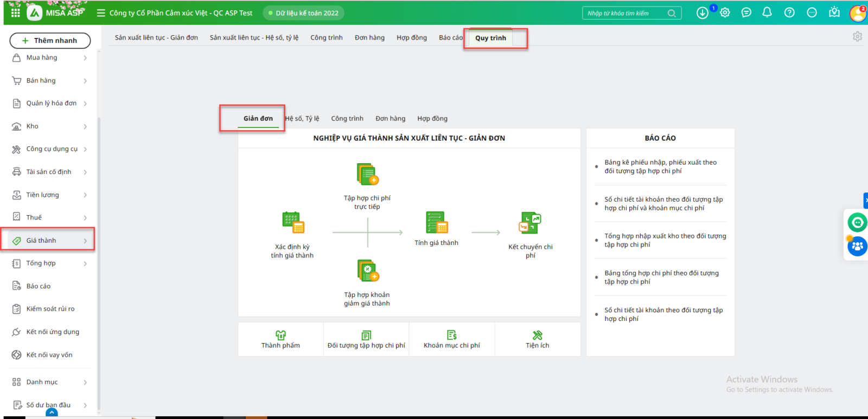868x419 pixels.
Task: Open settings gear in top bar
Action: (725, 12)
